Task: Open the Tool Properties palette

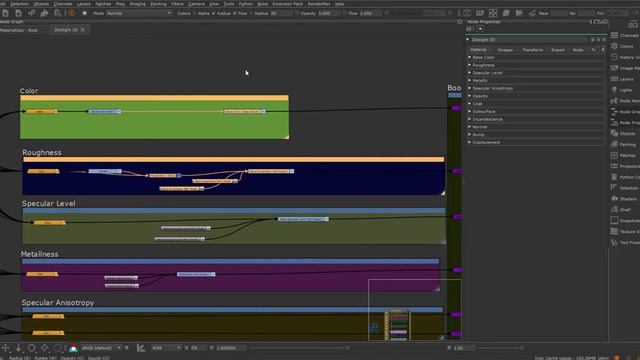Action: click(x=624, y=242)
